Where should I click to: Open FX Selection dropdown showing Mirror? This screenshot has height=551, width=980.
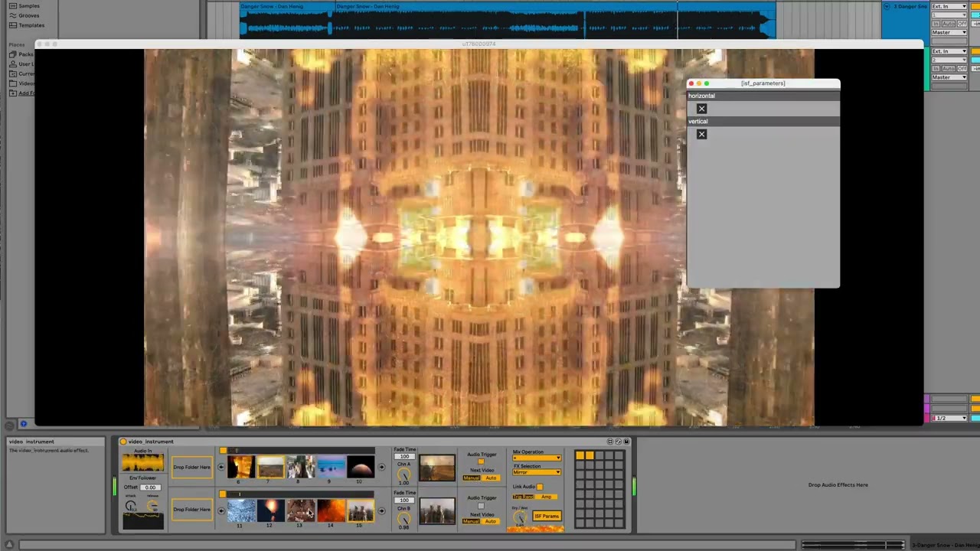point(537,472)
